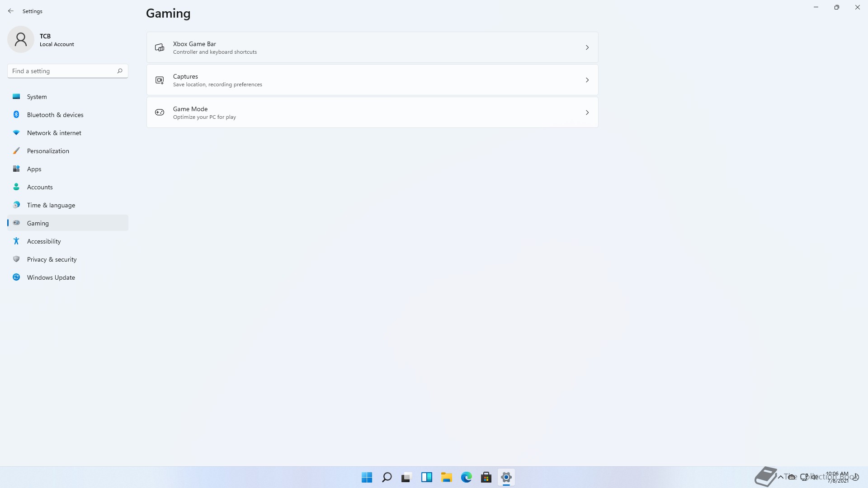This screenshot has width=868, height=488.
Task: Open the Xbox Game Bar title
Action: pos(194,44)
